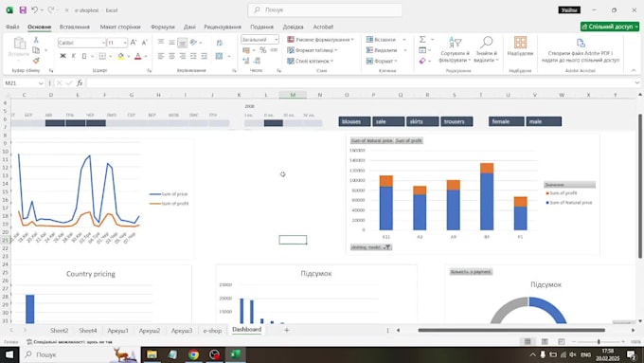Open the Calibri font name dropdown
644x363 pixels.
coord(103,43)
